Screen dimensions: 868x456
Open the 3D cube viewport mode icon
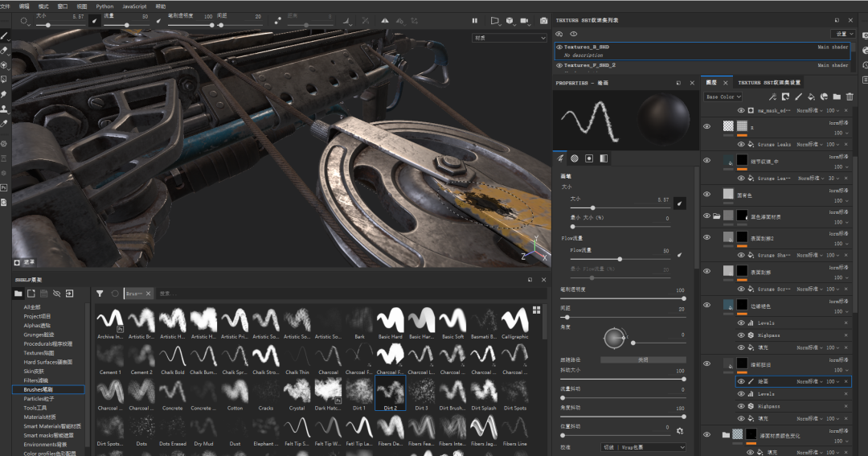point(510,20)
